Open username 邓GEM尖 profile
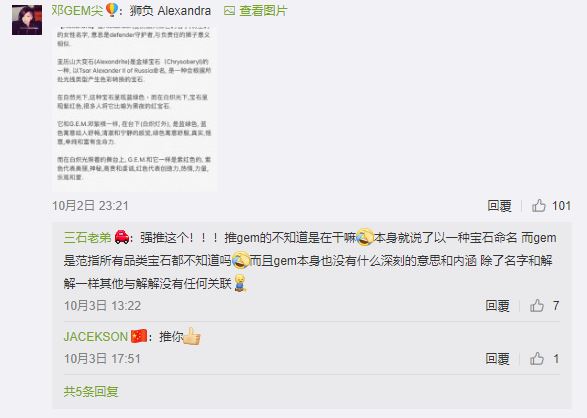The image size is (587, 418). click(77, 10)
